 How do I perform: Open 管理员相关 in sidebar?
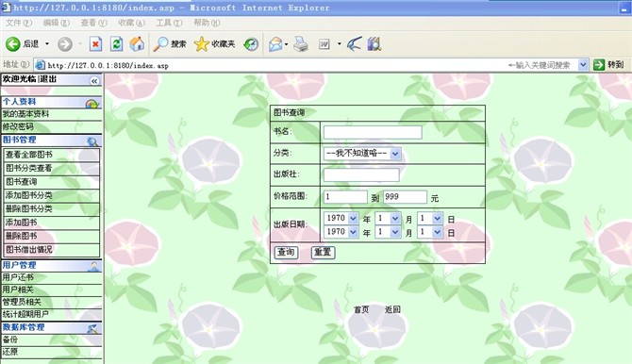[22, 302]
